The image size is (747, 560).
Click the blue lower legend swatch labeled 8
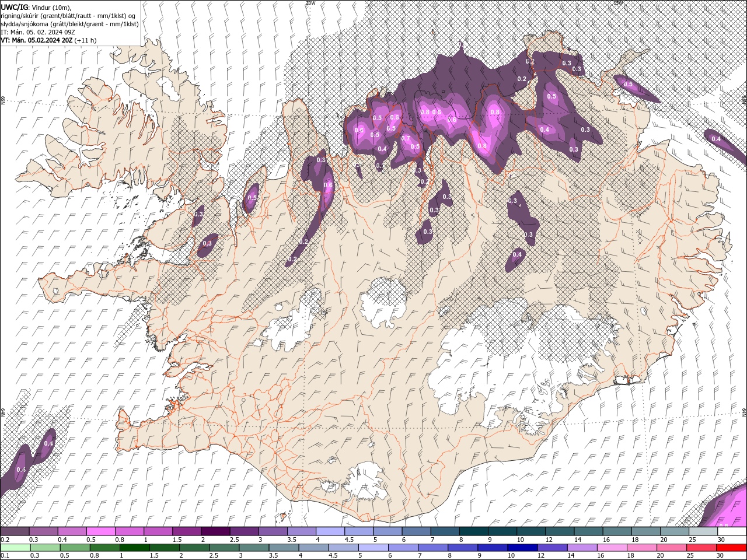(462, 548)
